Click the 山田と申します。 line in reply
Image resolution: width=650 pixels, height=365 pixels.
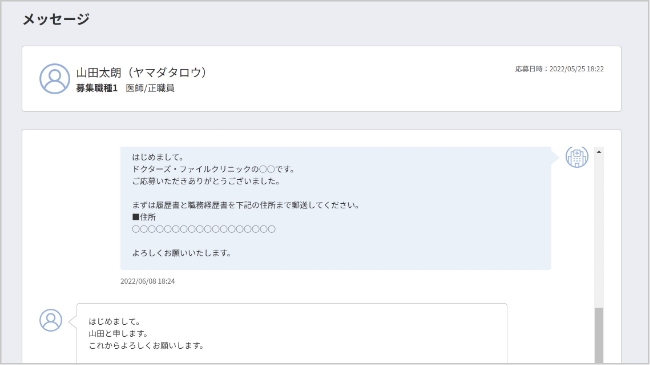click(118, 333)
